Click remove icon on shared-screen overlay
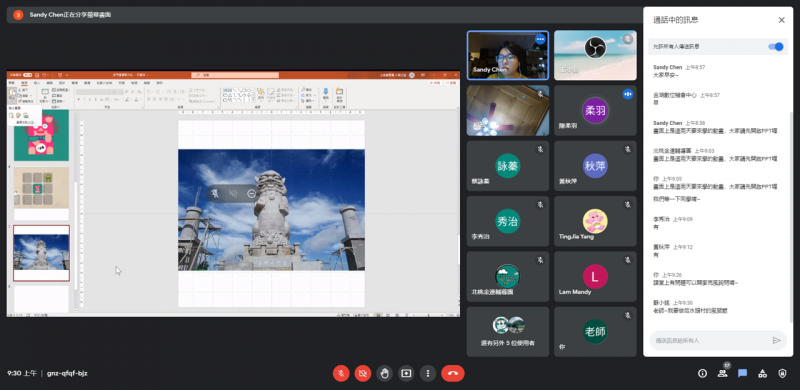This screenshot has height=390, width=800. pos(251,193)
